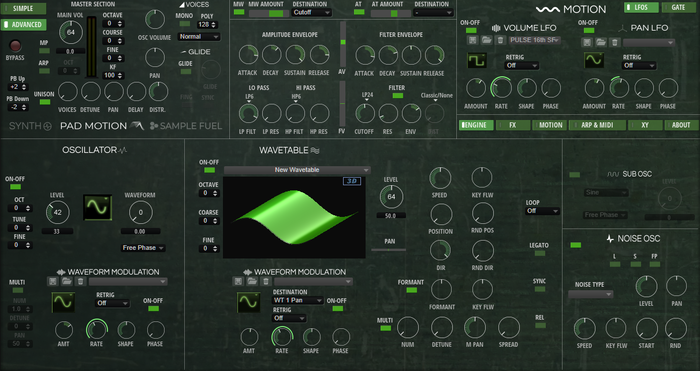This screenshot has height=371, width=700.
Task: Click the Main Vol knob showing 64
Action: tap(71, 32)
